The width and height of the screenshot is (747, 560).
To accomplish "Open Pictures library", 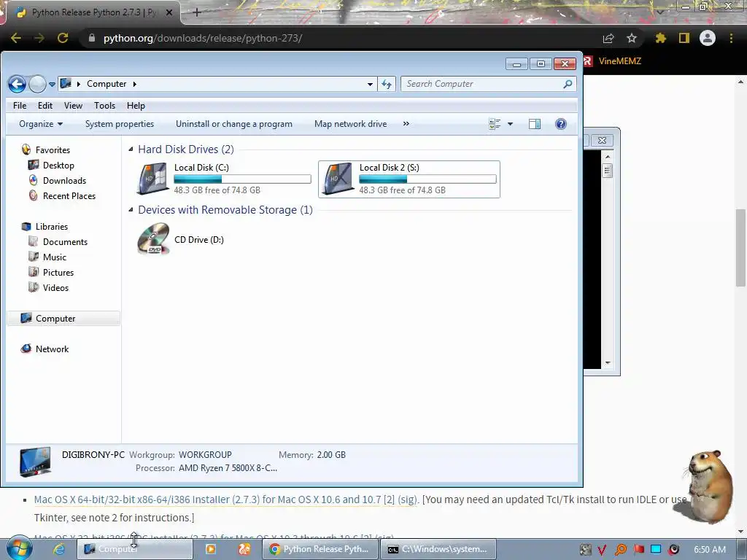I will (x=58, y=273).
